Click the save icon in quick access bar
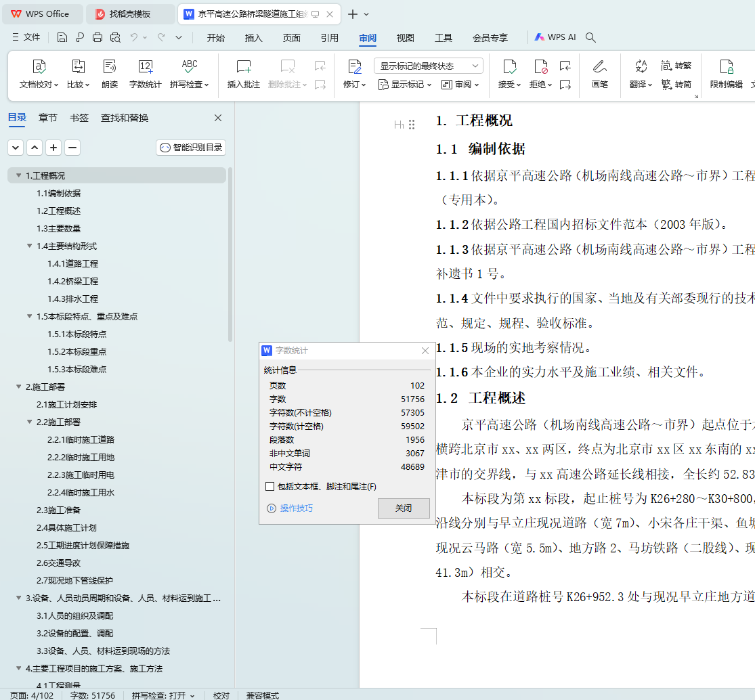The height and width of the screenshot is (700, 755). [x=62, y=37]
